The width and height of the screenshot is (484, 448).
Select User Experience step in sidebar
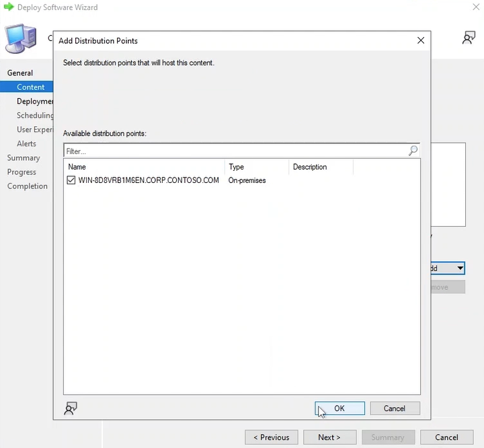point(34,129)
